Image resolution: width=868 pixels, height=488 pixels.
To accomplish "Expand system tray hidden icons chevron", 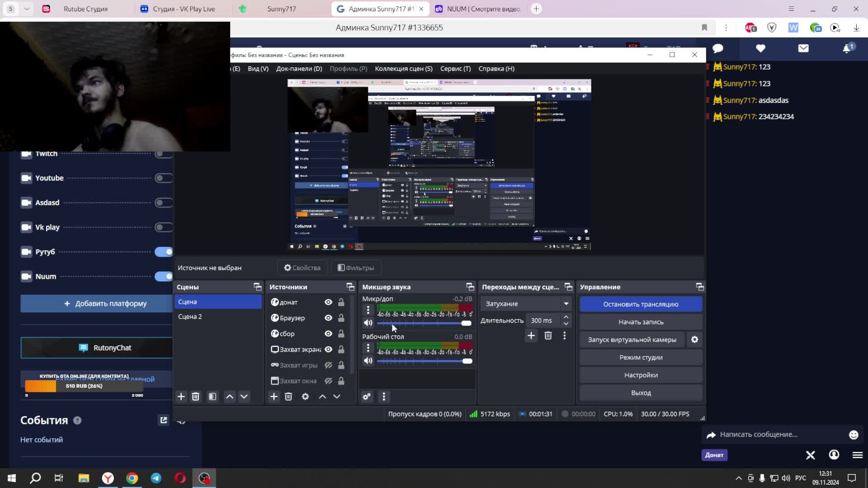I will coord(739,478).
